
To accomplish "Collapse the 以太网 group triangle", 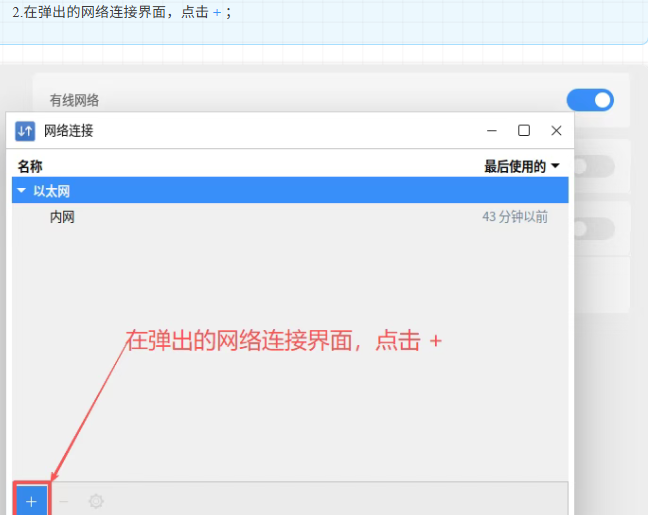I will [x=22, y=190].
